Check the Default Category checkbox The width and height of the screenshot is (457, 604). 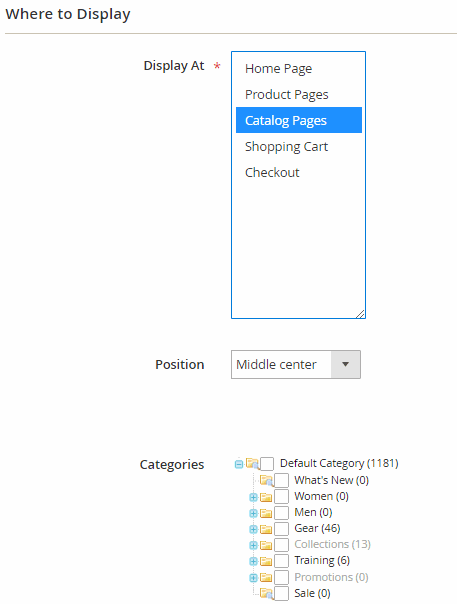click(267, 464)
